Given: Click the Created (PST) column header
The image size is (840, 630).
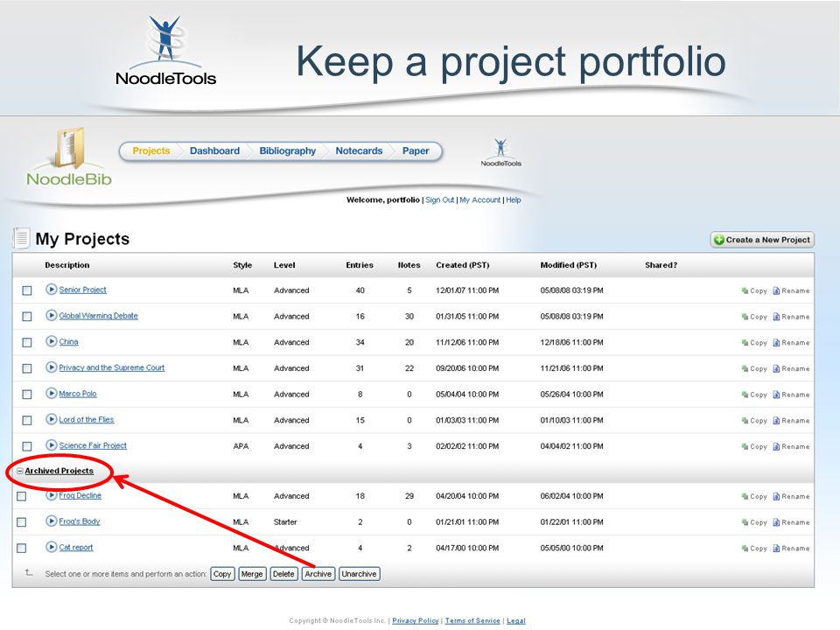Looking at the screenshot, I should point(462,265).
